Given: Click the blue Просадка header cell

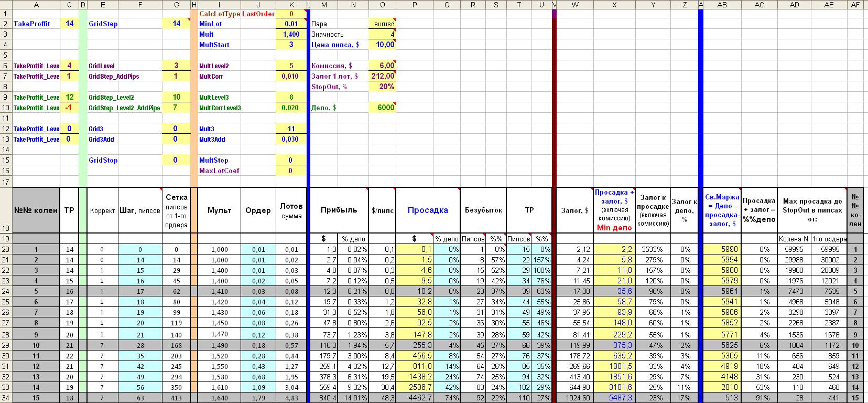Looking at the screenshot, I should tap(428, 210).
